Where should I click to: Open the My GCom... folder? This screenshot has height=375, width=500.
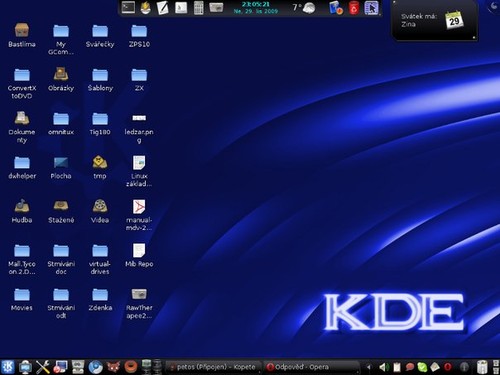(61, 39)
